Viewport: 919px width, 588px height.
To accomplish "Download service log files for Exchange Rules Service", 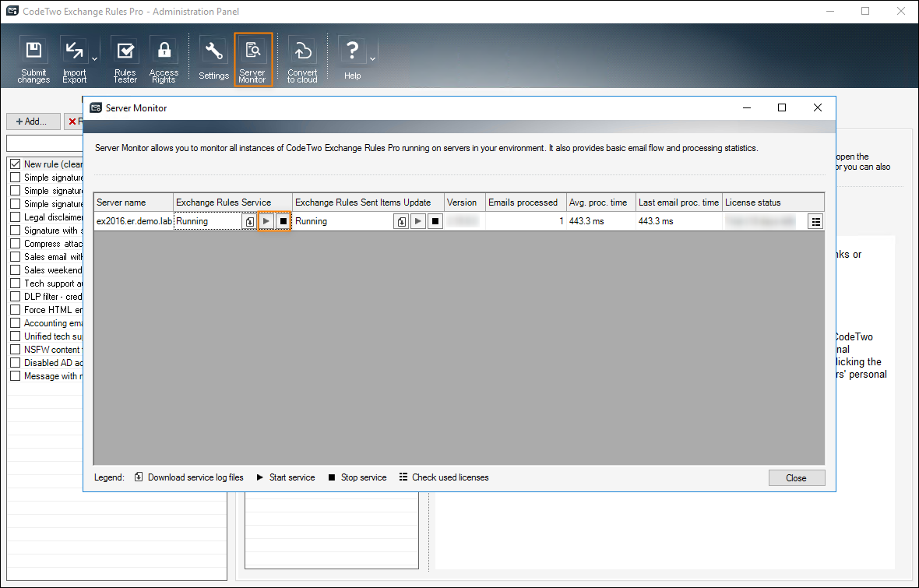I will (249, 221).
